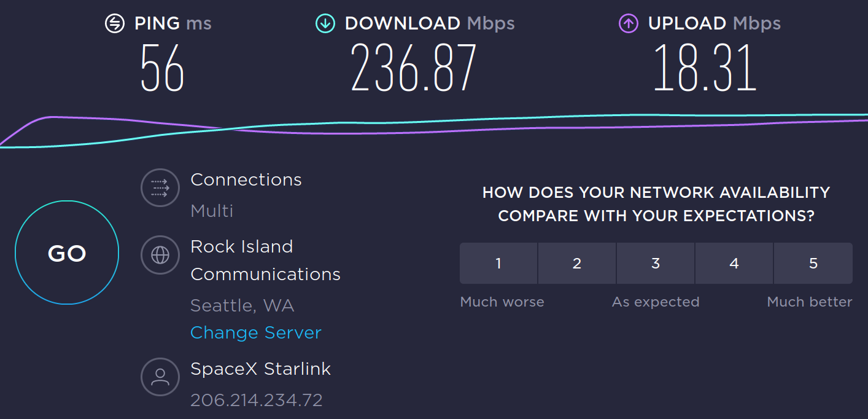Click the SpaceX Starlink provider name
Screen dimensions: 868x419
(260, 369)
